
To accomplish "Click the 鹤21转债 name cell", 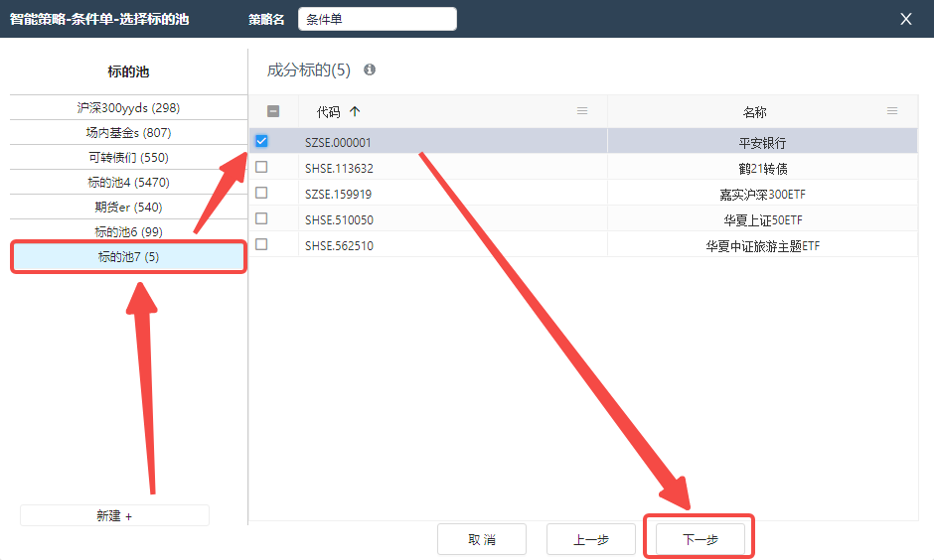I will point(762,168).
